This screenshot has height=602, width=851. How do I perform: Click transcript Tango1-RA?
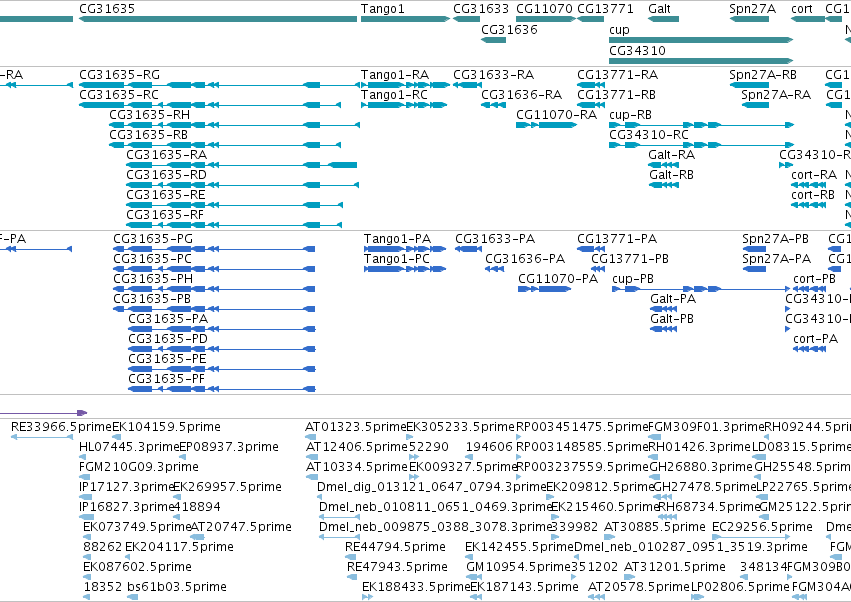point(395,74)
